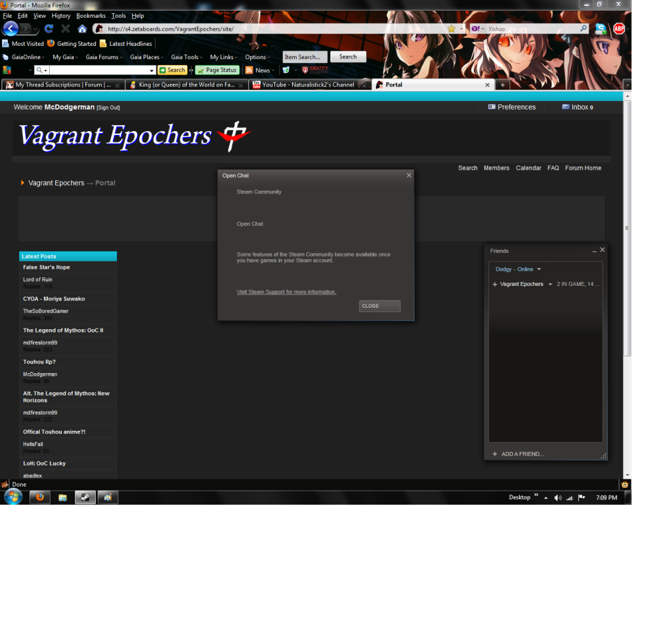Viewport: 672px width, 623px height.
Task: Reload the page with the refresh icon
Action: [49, 29]
